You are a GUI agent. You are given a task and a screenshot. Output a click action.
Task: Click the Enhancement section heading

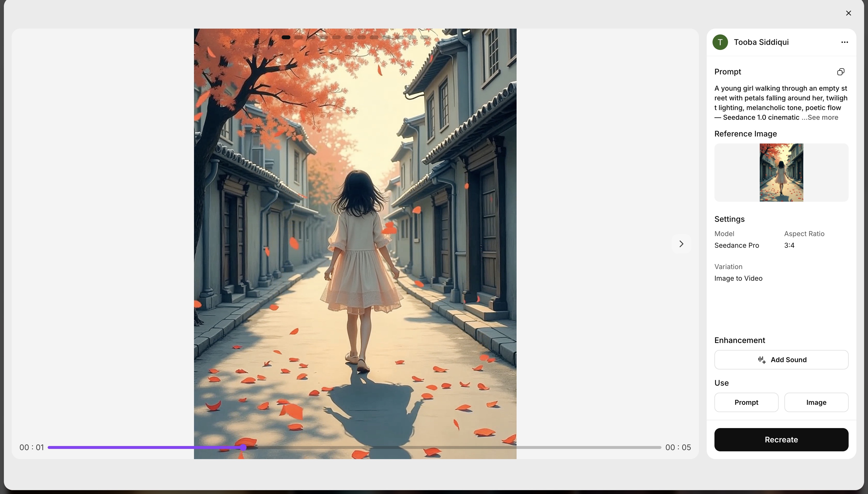pos(740,340)
